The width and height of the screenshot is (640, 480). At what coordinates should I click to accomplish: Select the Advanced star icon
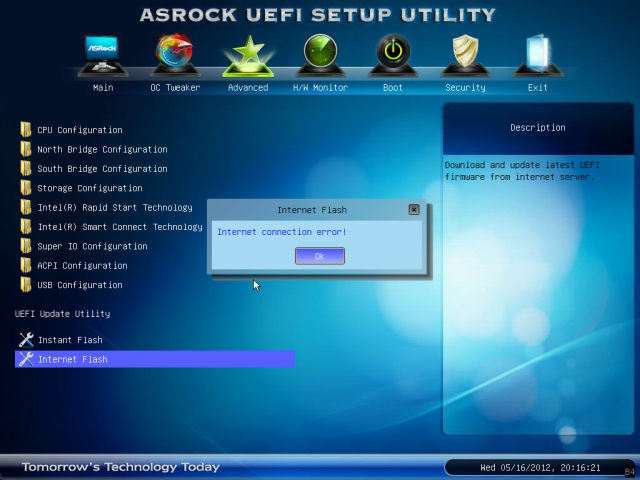248,56
